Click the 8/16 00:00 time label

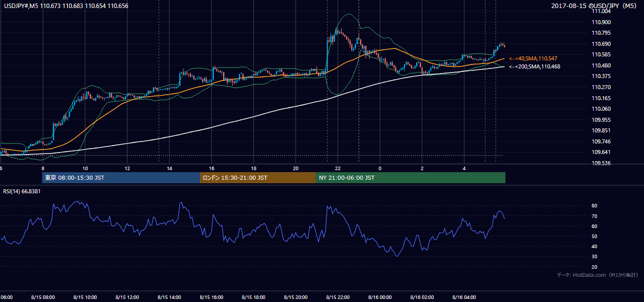(x=380, y=297)
